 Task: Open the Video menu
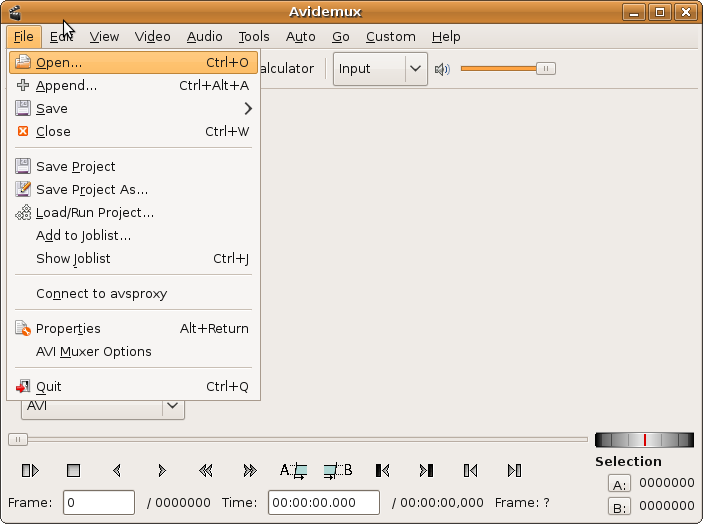(x=152, y=37)
